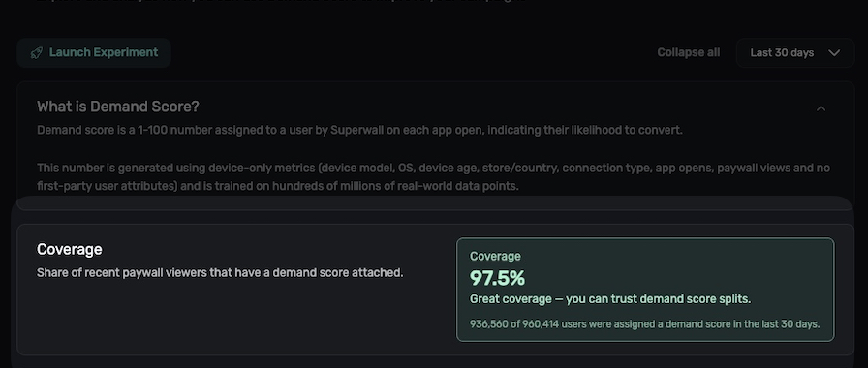This screenshot has width=868, height=368.
Task: Click the Last 30 days label text
Action: click(x=782, y=53)
